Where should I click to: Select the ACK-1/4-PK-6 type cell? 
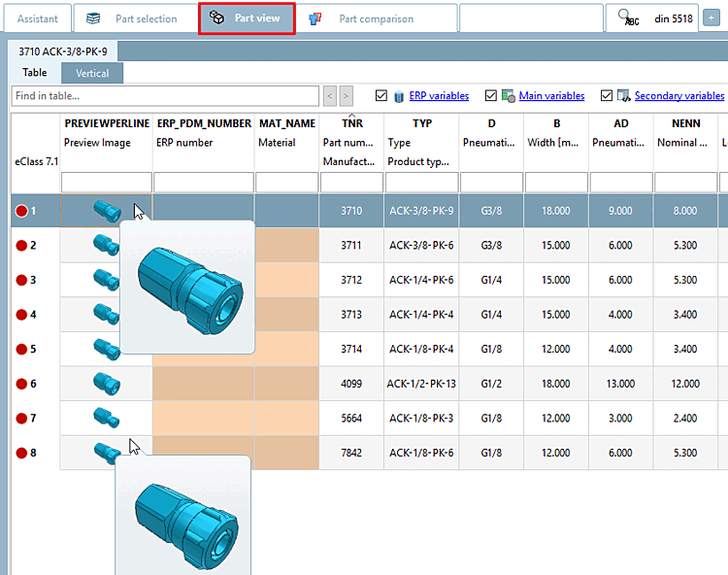[421, 280]
